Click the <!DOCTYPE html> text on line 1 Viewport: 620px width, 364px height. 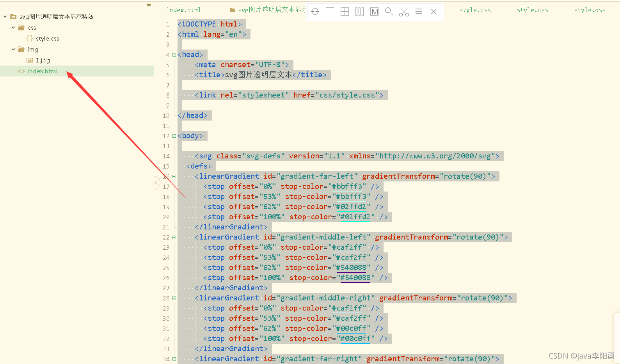coord(210,24)
